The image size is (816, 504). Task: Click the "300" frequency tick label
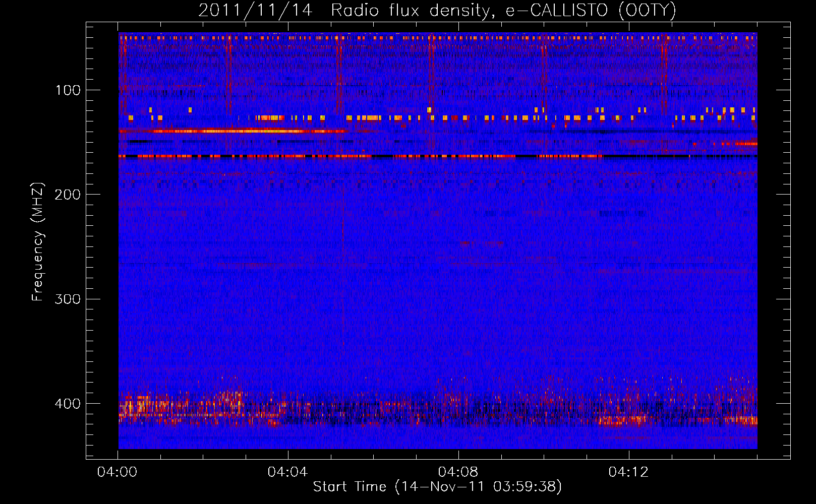[68, 299]
